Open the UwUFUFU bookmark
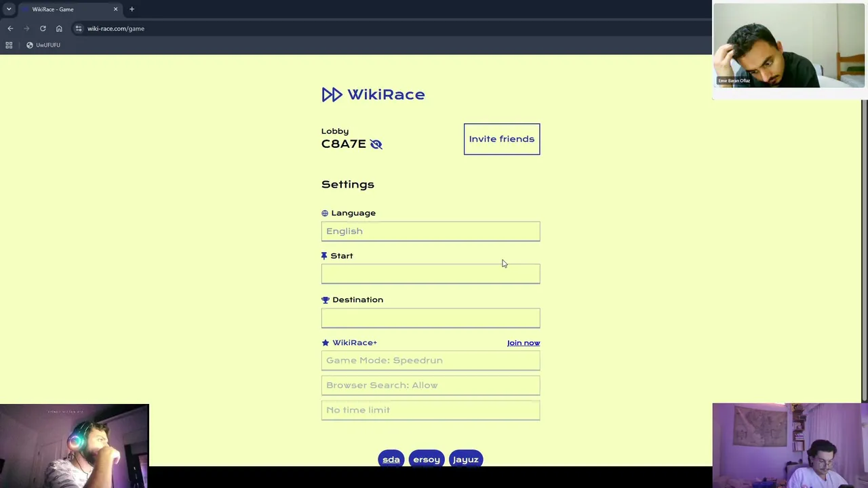 click(x=43, y=45)
